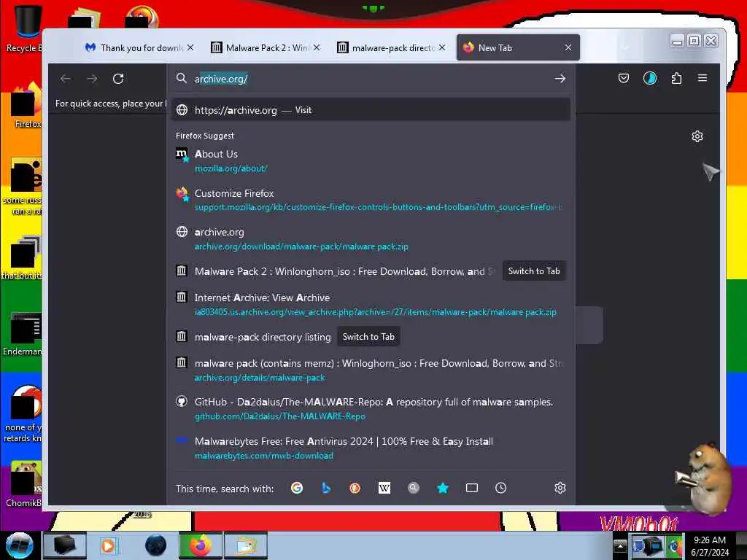Close the malware-pack directory tab

(x=442, y=47)
